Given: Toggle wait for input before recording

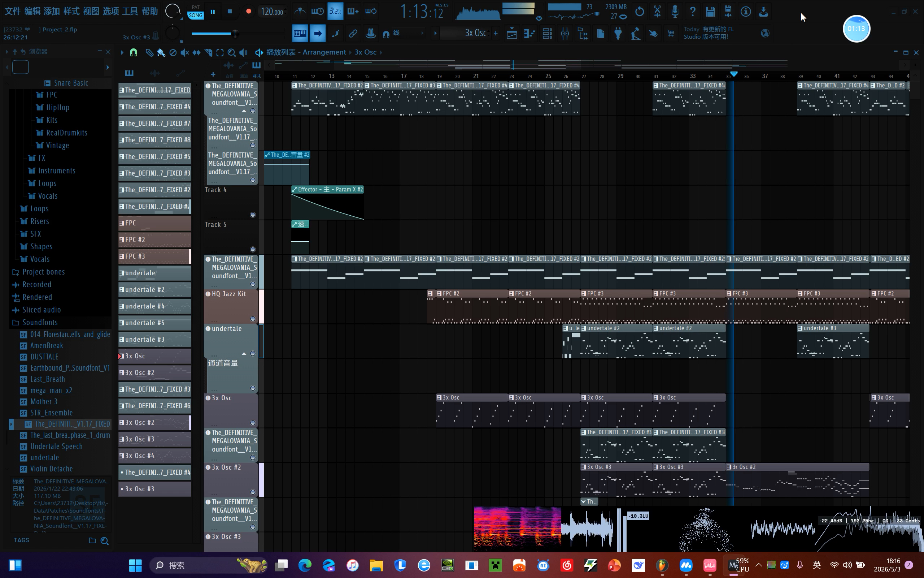Looking at the screenshot, I should [317, 12].
